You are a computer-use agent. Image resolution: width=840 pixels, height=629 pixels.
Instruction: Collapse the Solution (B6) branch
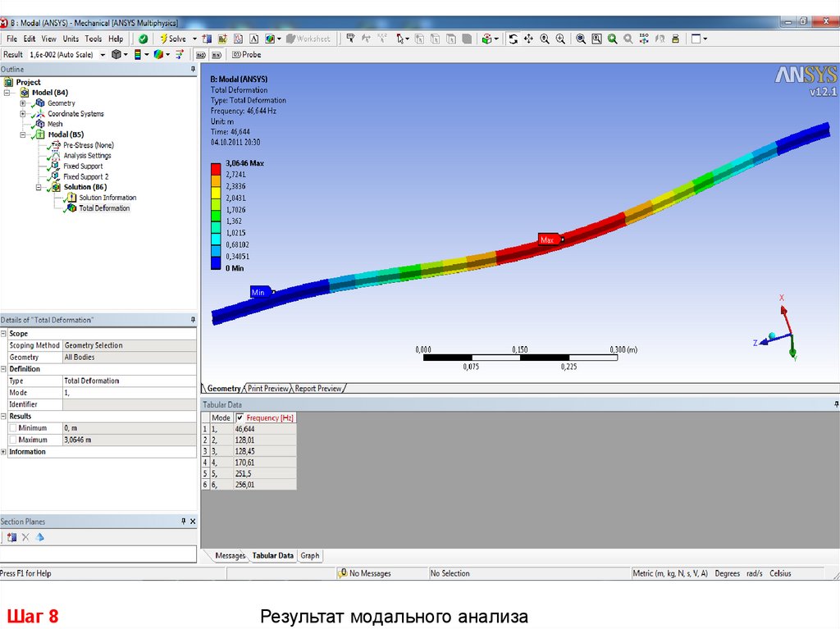[x=39, y=187]
